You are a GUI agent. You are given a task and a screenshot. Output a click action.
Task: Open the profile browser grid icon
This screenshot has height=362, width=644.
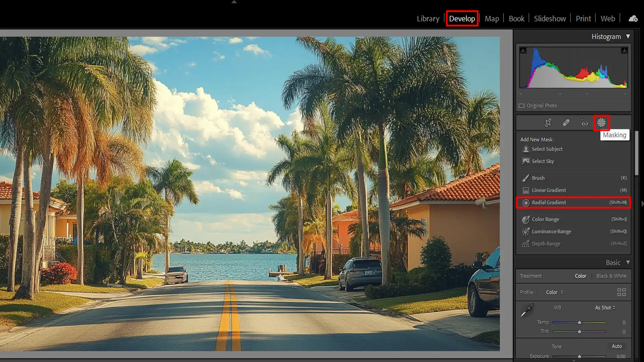[x=621, y=292]
